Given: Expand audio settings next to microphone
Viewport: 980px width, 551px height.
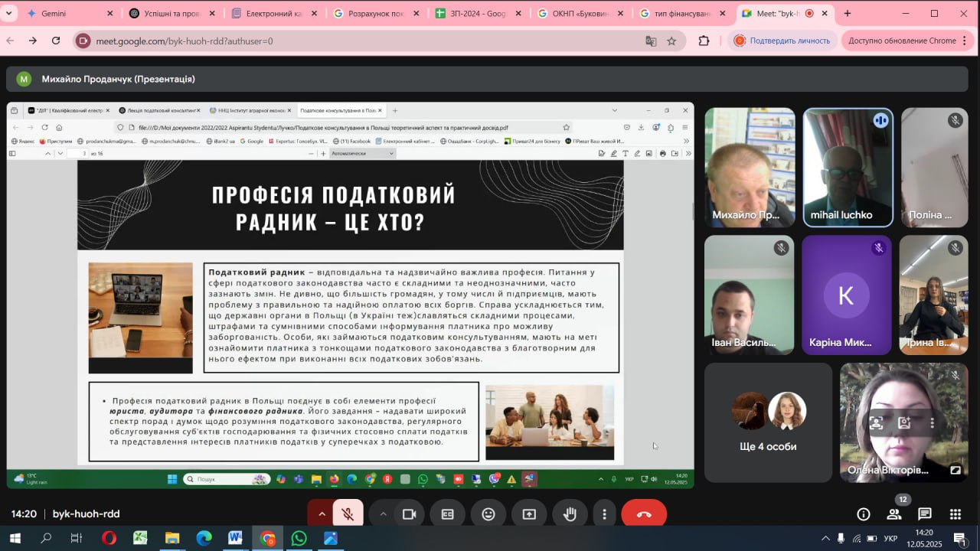Looking at the screenshot, I should point(322,514).
